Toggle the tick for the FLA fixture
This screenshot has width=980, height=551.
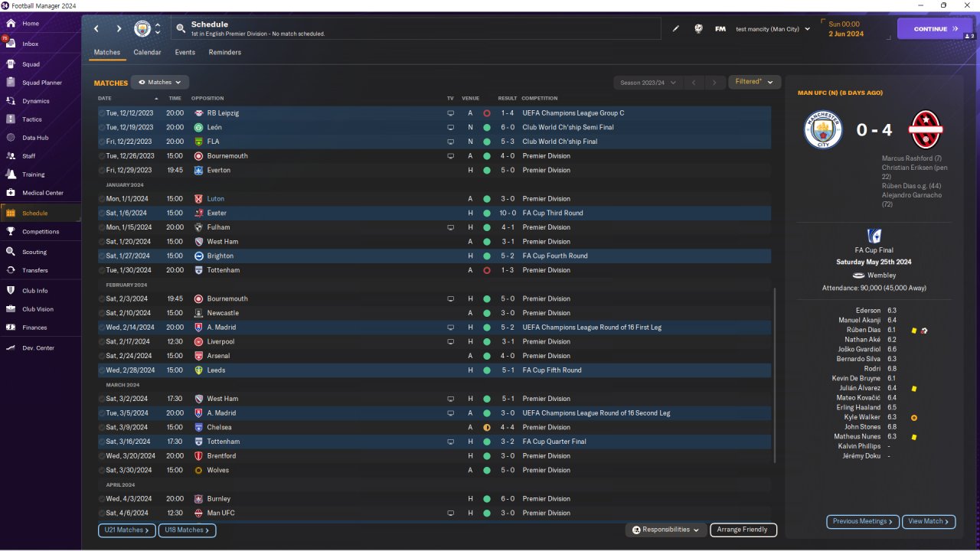102,142
